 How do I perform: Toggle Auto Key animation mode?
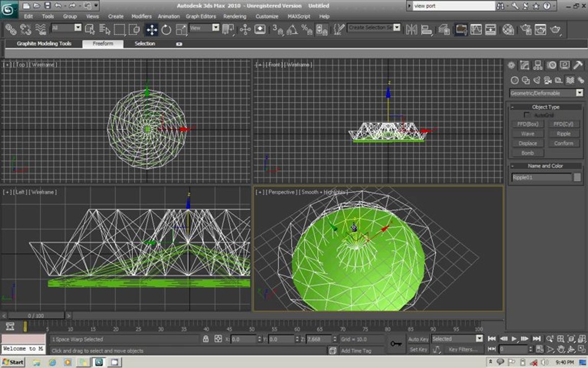pos(418,339)
